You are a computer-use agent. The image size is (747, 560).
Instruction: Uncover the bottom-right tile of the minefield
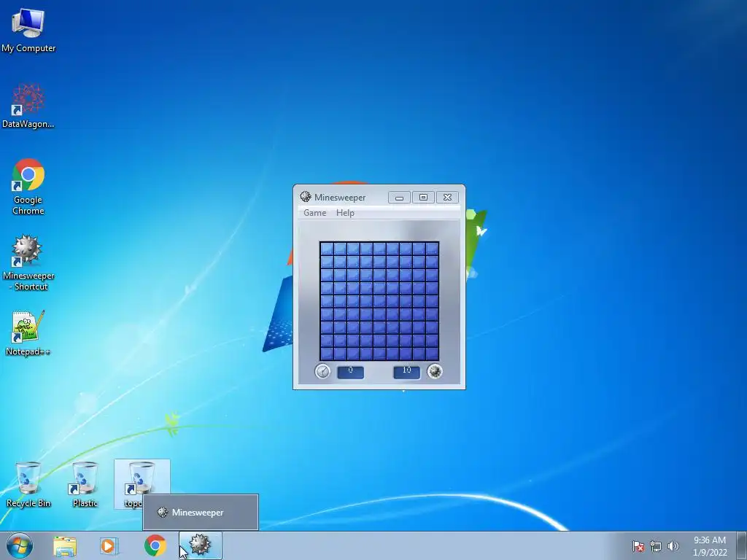[432, 354]
